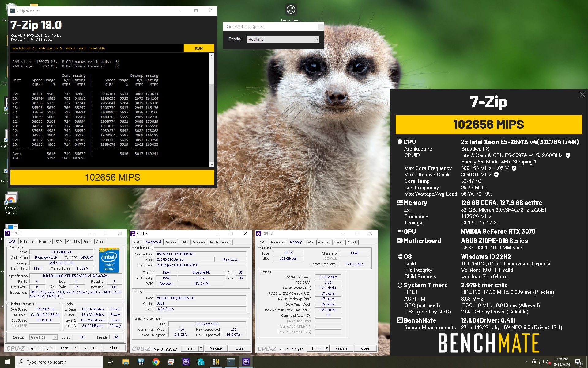Open Google Chrome from the taskbar
This screenshot has height=368, width=588.
pos(156,362)
